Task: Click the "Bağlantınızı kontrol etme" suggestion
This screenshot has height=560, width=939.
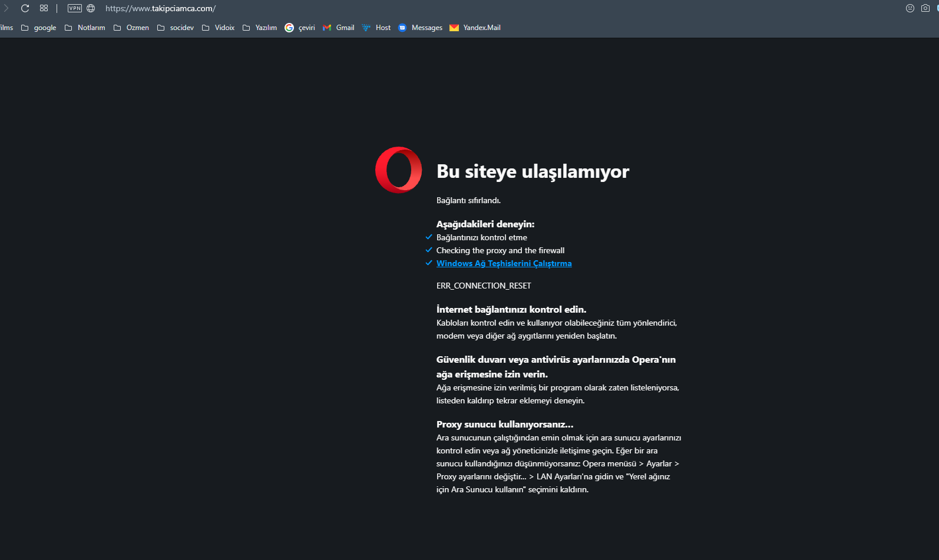Action: click(x=482, y=237)
